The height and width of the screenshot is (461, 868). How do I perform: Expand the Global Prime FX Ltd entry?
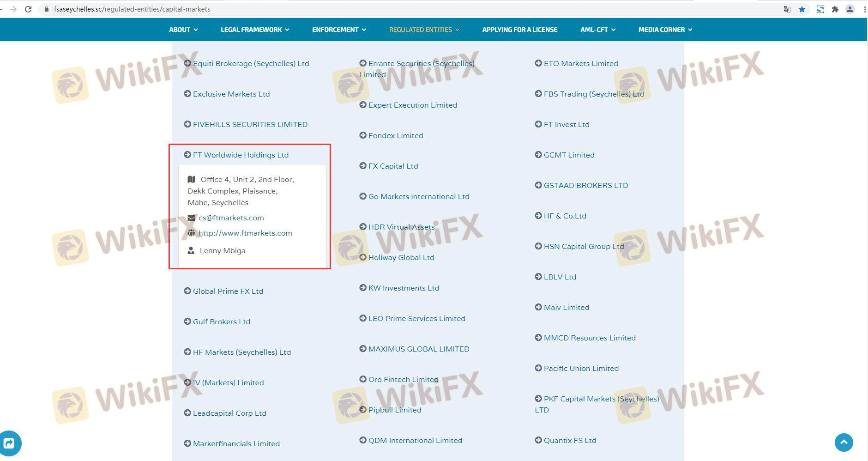point(228,291)
